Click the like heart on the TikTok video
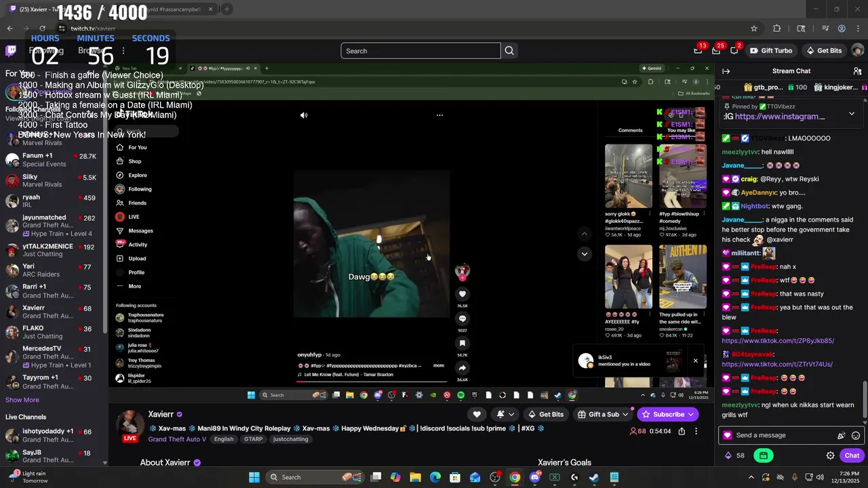Viewport: 868px width, 488px height. (462, 293)
